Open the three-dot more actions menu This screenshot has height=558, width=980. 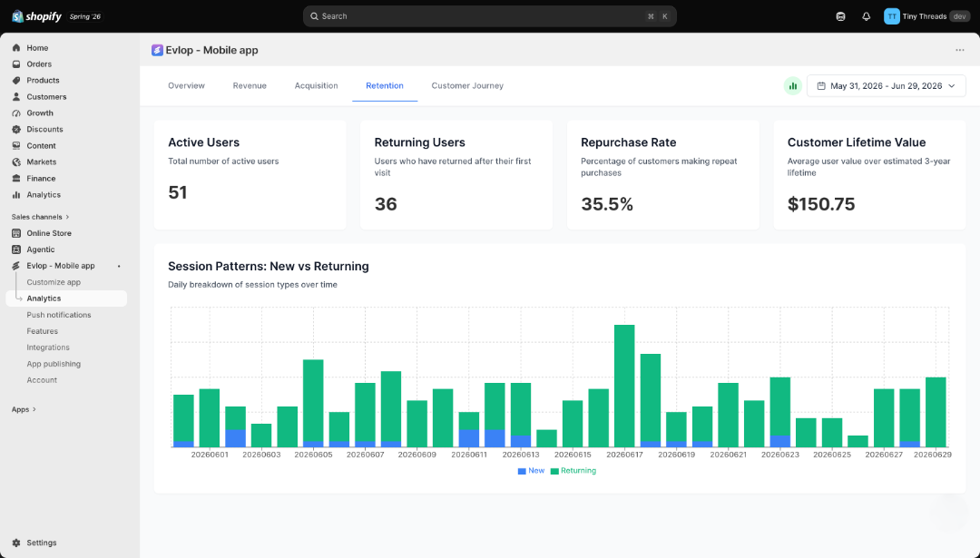tap(960, 50)
